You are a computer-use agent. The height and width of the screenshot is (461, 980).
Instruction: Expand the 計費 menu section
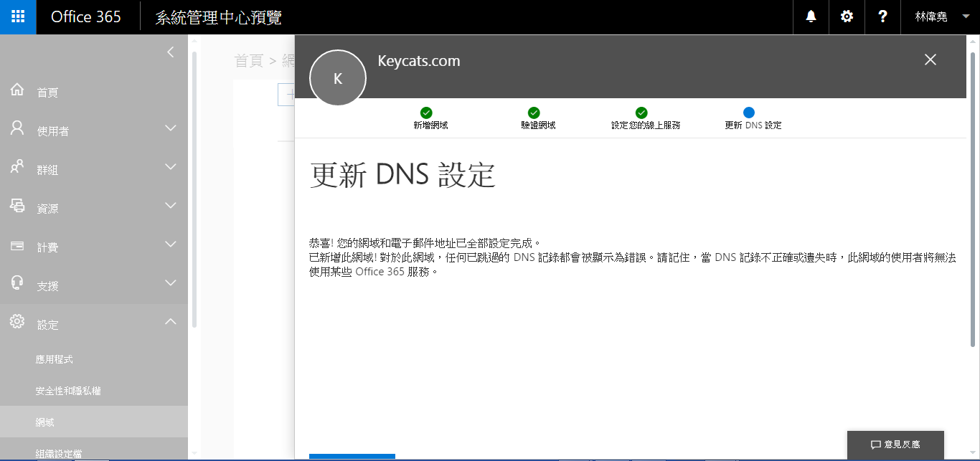tap(170, 244)
